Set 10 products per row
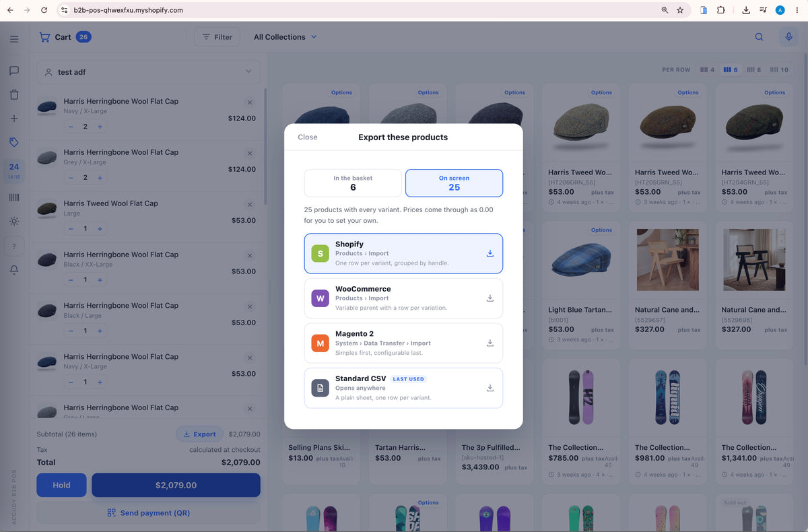 (x=779, y=69)
